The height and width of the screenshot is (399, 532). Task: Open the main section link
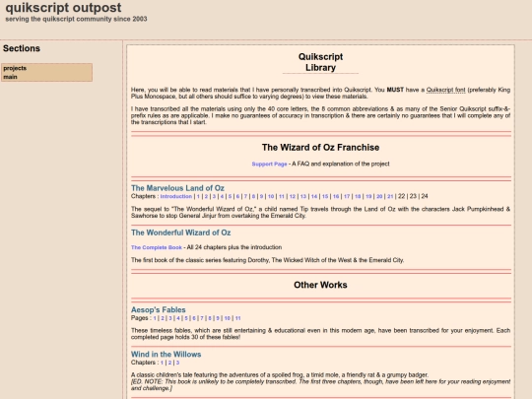10,77
